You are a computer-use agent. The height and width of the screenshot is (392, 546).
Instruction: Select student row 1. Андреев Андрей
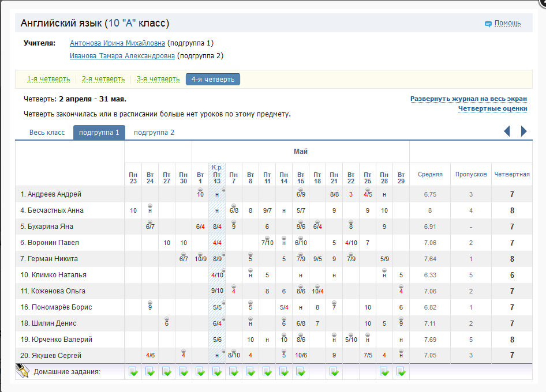(51, 194)
